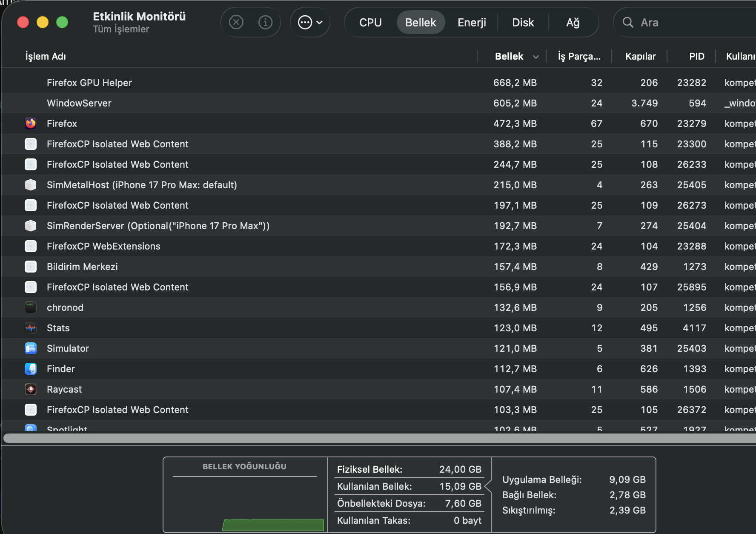Click the Bağlı Bellek 2,78 GB value
Image resolution: width=756 pixels, height=534 pixels.
(627, 495)
